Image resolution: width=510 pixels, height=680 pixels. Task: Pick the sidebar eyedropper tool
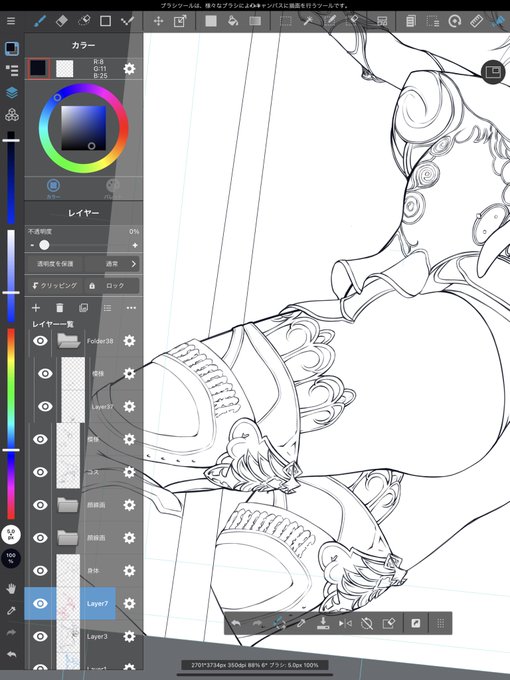[11, 611]
